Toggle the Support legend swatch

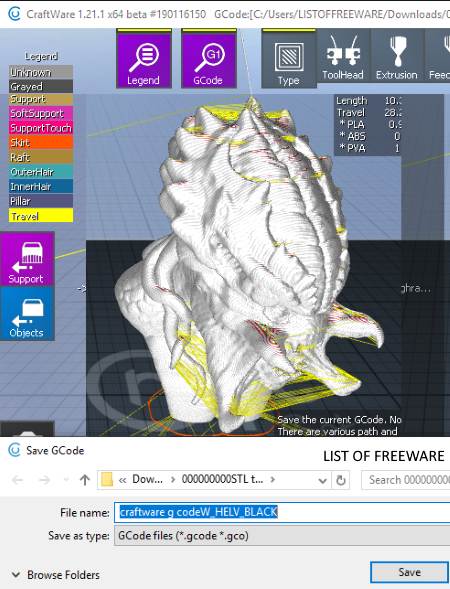tap(41, 99)
